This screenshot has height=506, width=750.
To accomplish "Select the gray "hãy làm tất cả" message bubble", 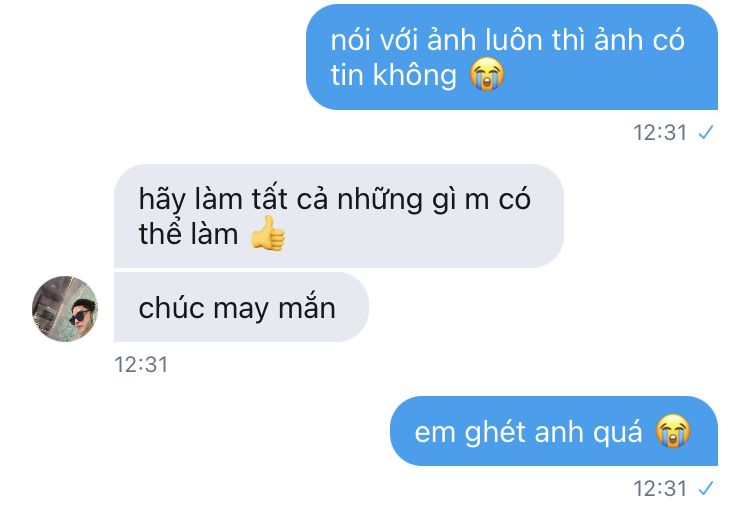I will click(339, 216).
